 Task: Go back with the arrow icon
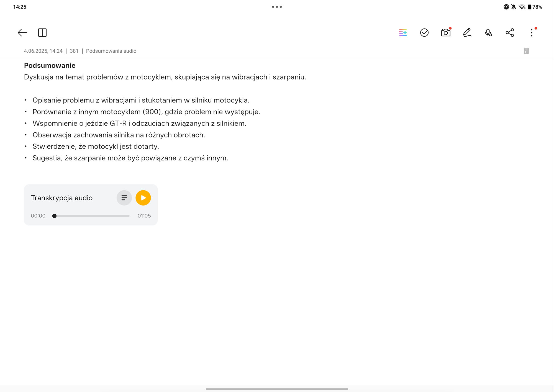[x=22, y=33]
